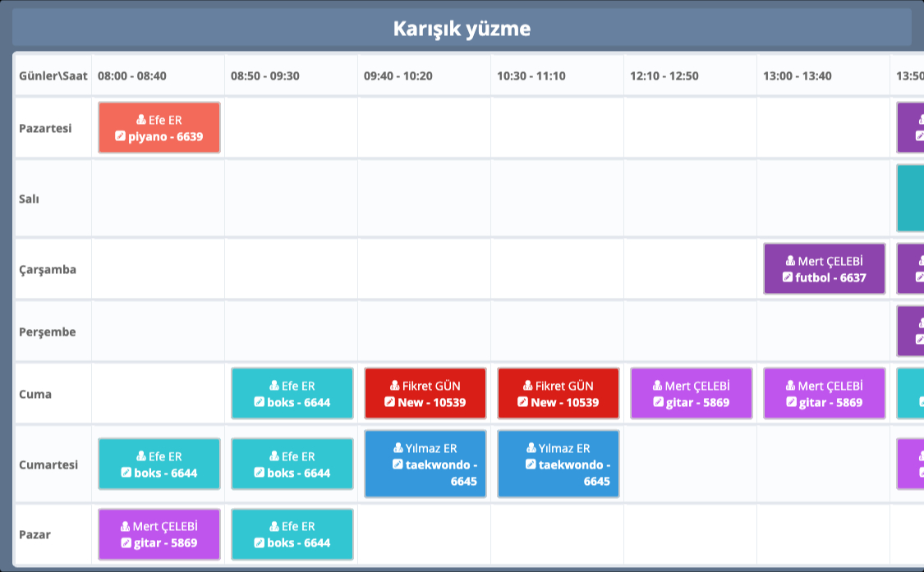Select the Salı row label
The width and height of the screenshot is (924, 572).
click(30, 199)
